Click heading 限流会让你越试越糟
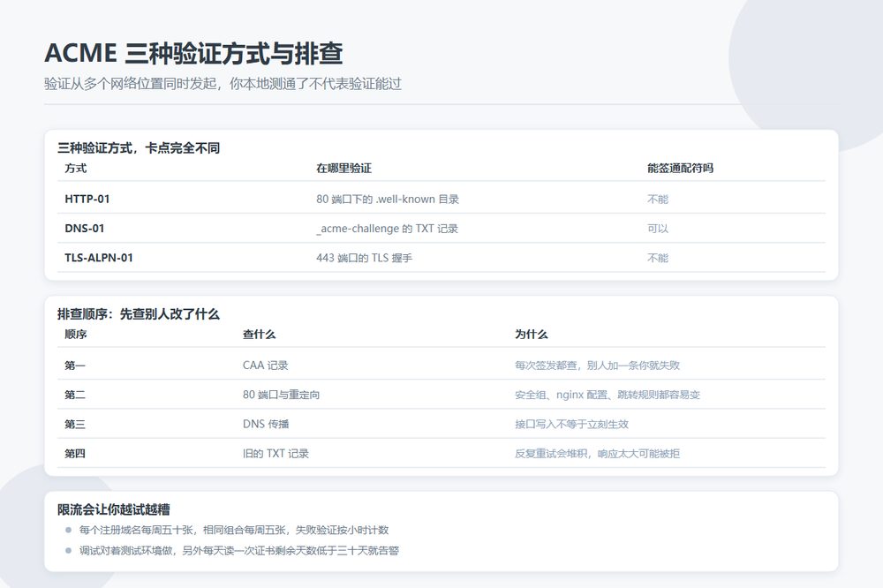Viewport: 883px width, 588px height. 114,509
